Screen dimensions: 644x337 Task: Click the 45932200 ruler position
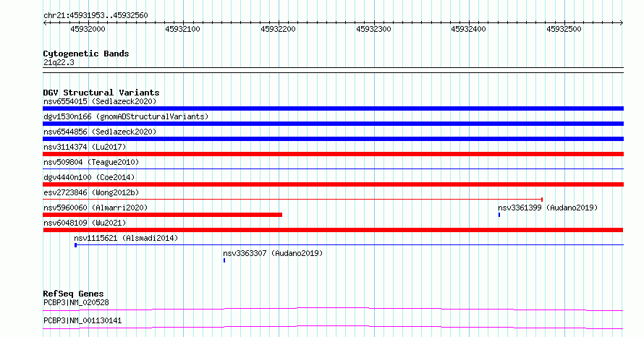(278, 29)
